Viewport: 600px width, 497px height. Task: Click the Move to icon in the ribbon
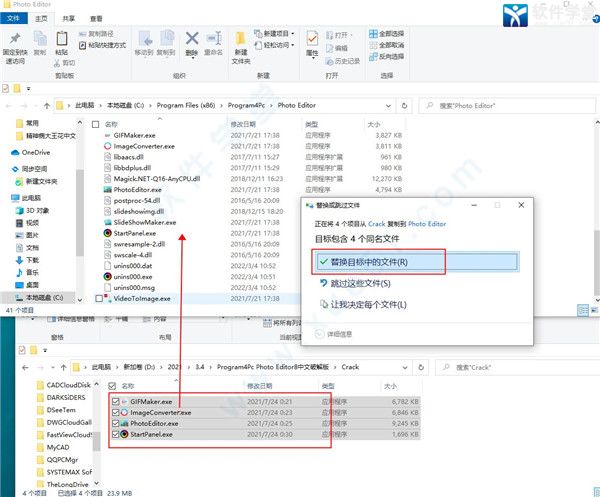tap(145, 39)
